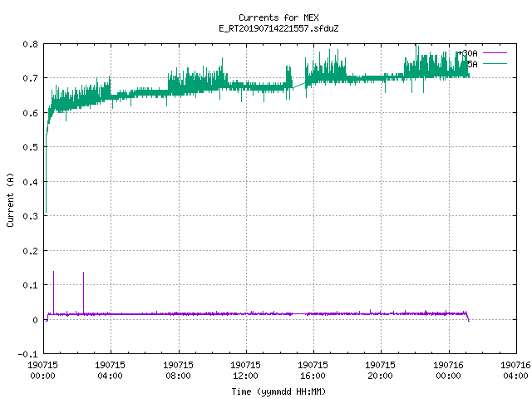Click the x-axis label '190715 00:00'
Screen dimensions: 532x399
tap(42, 370)
